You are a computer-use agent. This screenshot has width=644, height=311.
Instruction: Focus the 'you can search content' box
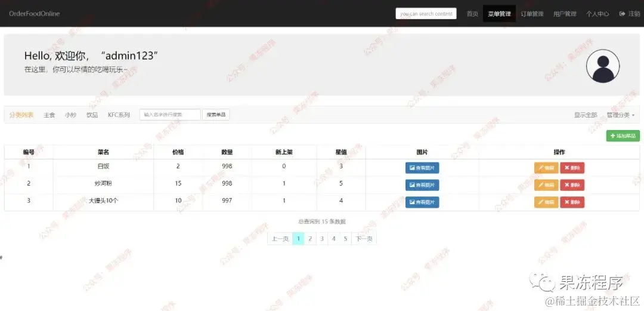coord(426,14)
